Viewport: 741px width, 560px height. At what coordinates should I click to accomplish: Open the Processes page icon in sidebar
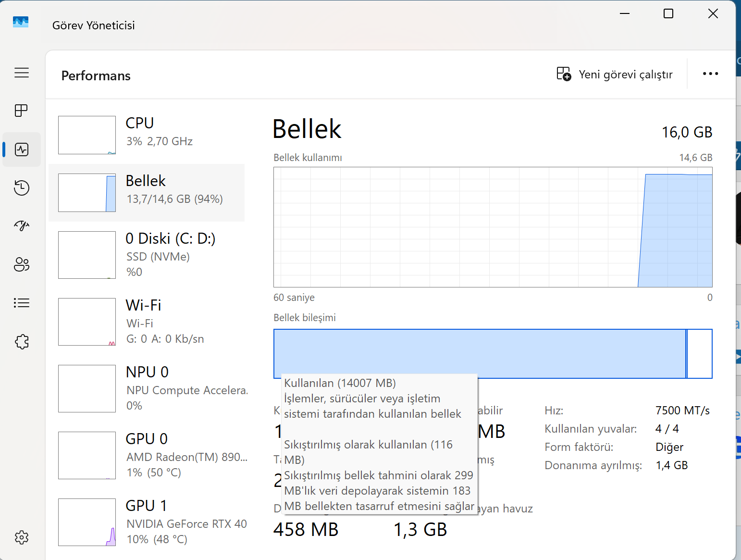click(x=22, y=111)
